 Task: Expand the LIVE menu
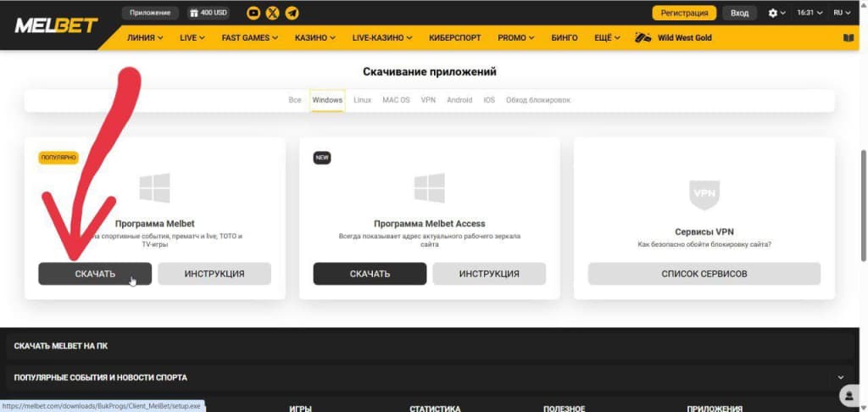click(x=192, y=37)
